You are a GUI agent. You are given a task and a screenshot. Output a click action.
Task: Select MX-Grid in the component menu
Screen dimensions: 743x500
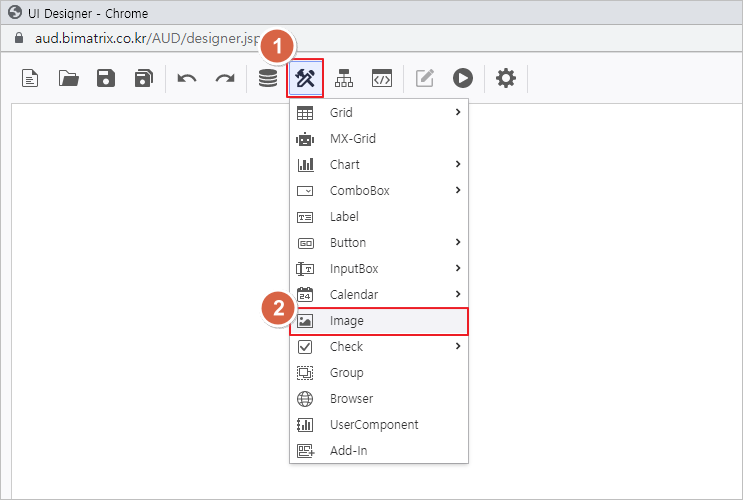tap(352, 139)
